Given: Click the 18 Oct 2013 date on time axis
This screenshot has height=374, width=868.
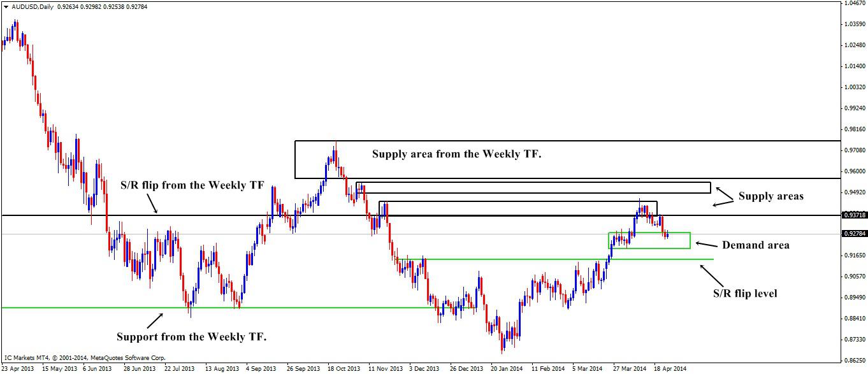Looking at the screenshot, I should [x=344, y=369].
